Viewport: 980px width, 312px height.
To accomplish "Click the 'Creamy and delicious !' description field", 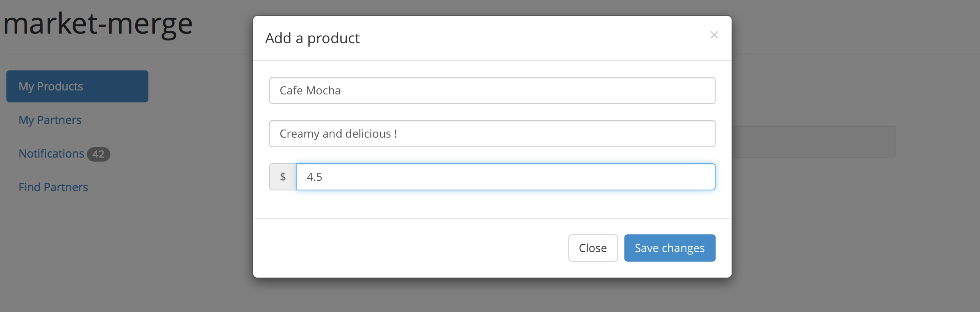I will (x=492, y=134).
